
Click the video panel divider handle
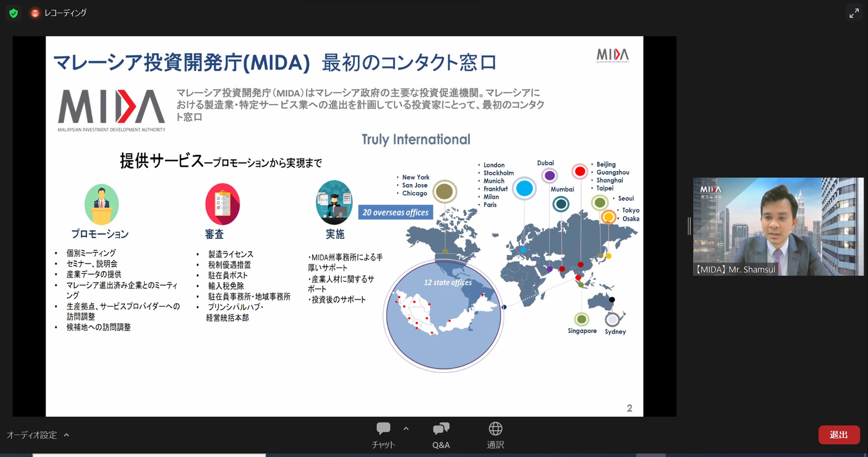[x=689, y=226]
